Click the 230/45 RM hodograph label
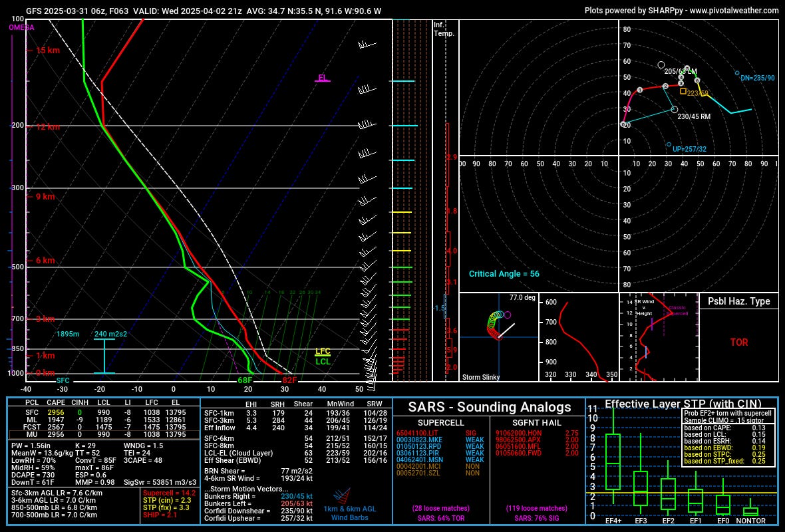 click(x=694, y=116)
